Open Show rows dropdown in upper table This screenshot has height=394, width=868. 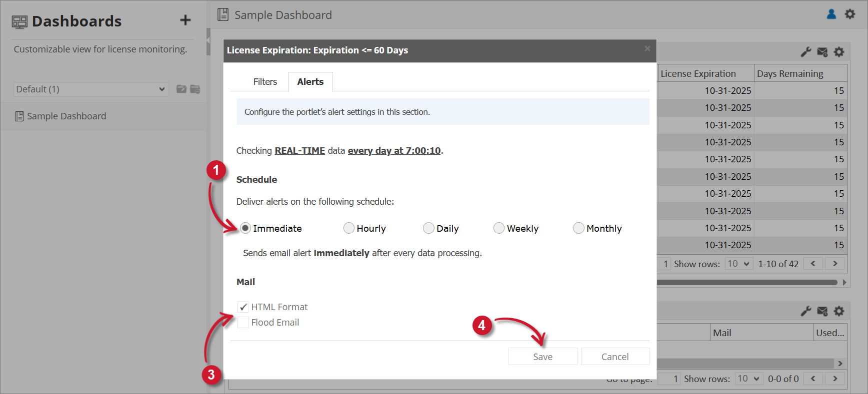pyautogui.click(x=738, y=264)
